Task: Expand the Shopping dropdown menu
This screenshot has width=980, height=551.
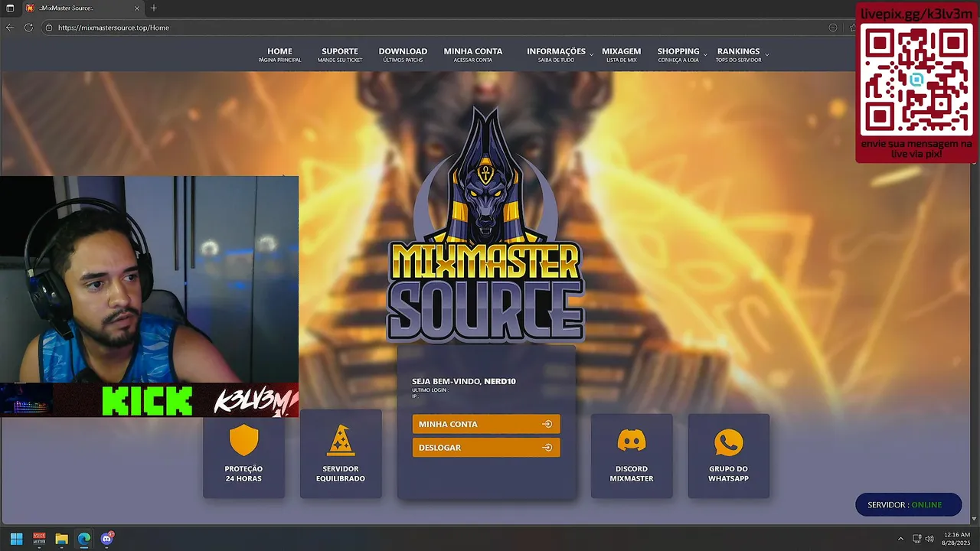Action: pos(681,54)
